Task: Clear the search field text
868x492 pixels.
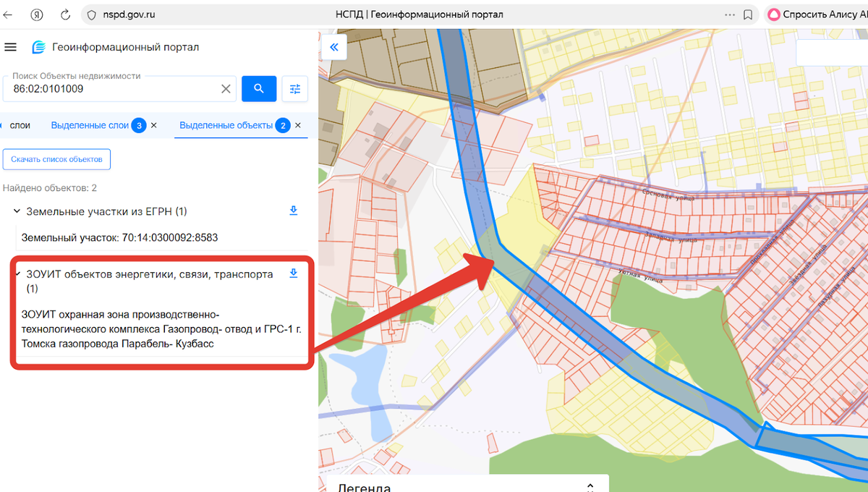Action: tap(226, 89)
